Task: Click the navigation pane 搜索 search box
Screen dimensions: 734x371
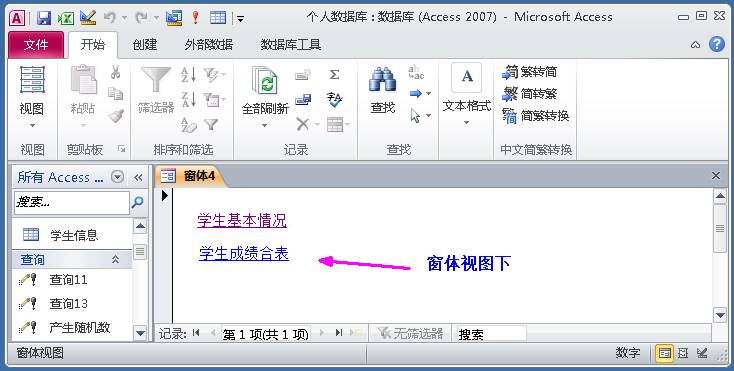Action: click(72, 203)
